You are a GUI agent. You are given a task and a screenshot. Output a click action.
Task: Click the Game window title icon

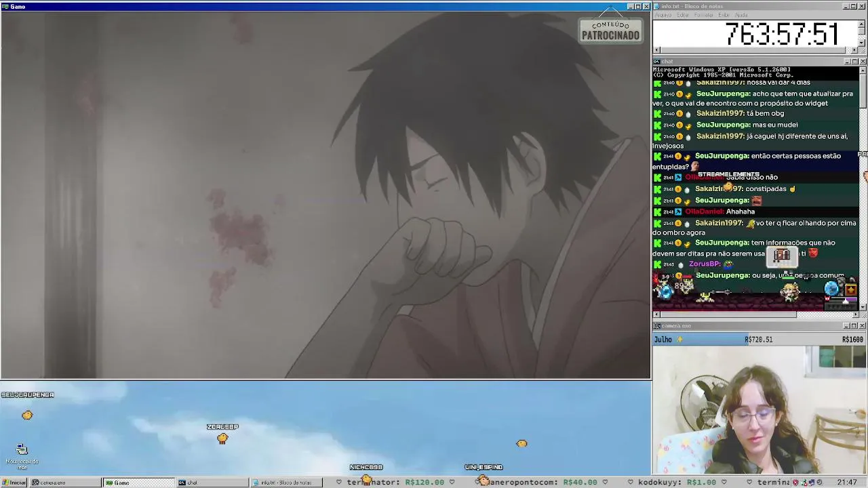coord(5,7)
